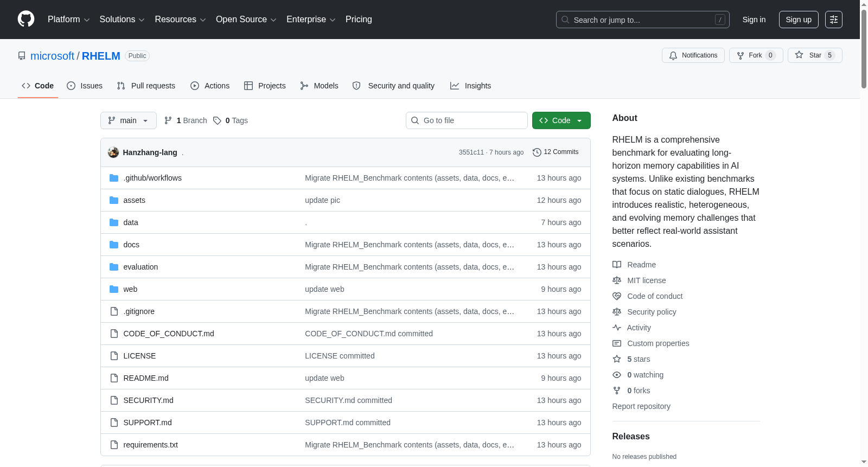Switch to the Pull requests tab
The height and width of the screenshot is (467, 868).
[x=146, y=86]
